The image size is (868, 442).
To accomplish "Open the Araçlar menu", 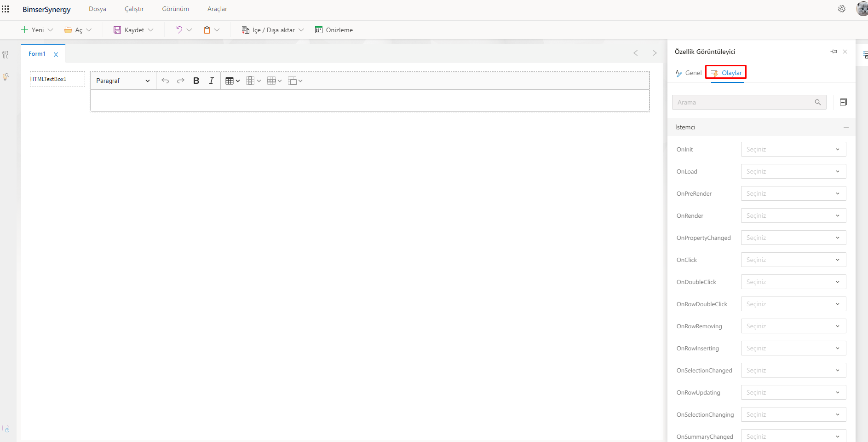I will coord(218,9).
